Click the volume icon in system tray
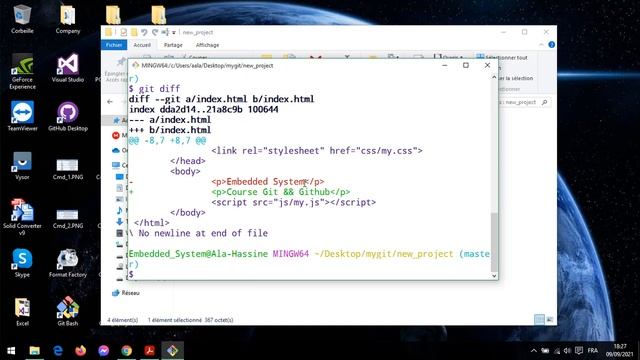 (567, 351)
